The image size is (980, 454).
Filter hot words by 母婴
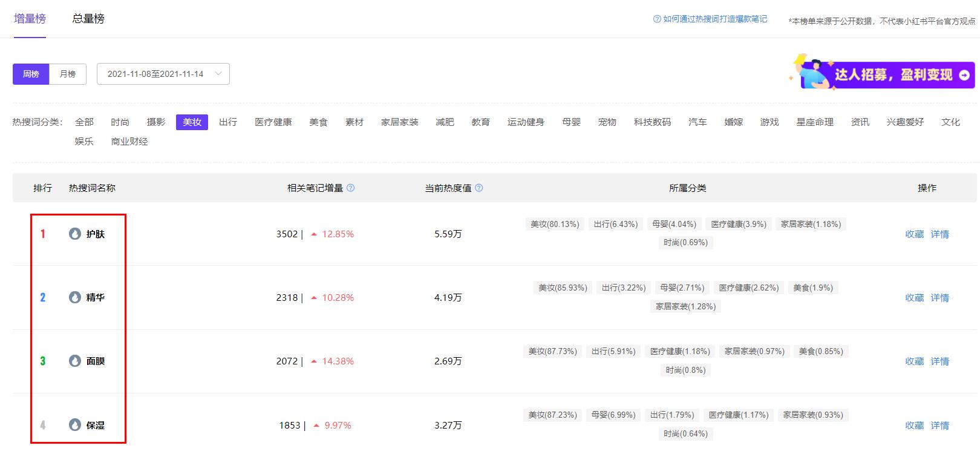click(571, 122)
